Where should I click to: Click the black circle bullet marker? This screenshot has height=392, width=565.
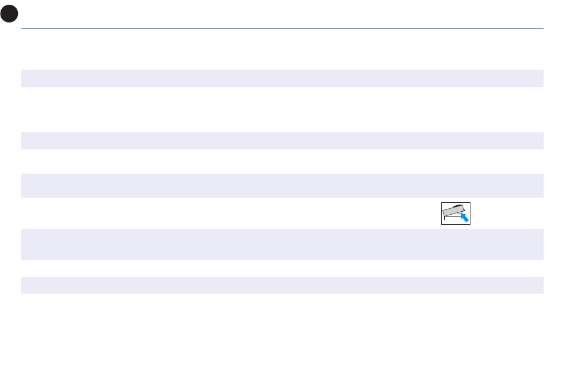9,14
